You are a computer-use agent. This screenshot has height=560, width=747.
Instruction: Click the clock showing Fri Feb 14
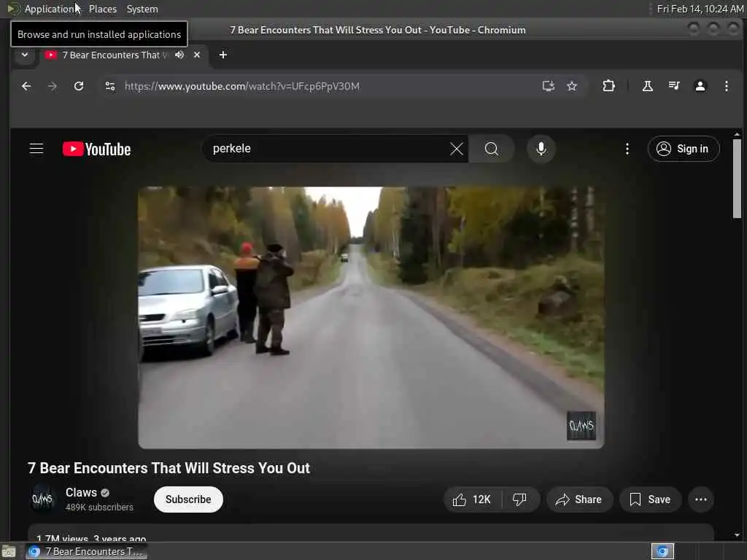pyautogui.click(x=700, y=9)
